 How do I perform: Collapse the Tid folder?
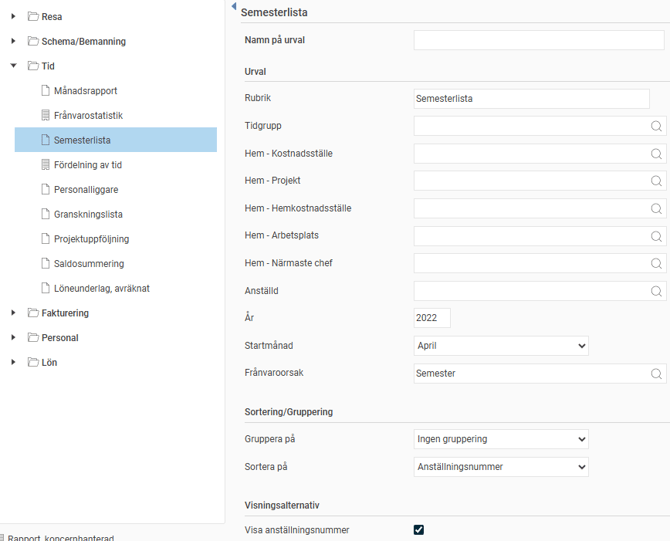tap(14, 66)
